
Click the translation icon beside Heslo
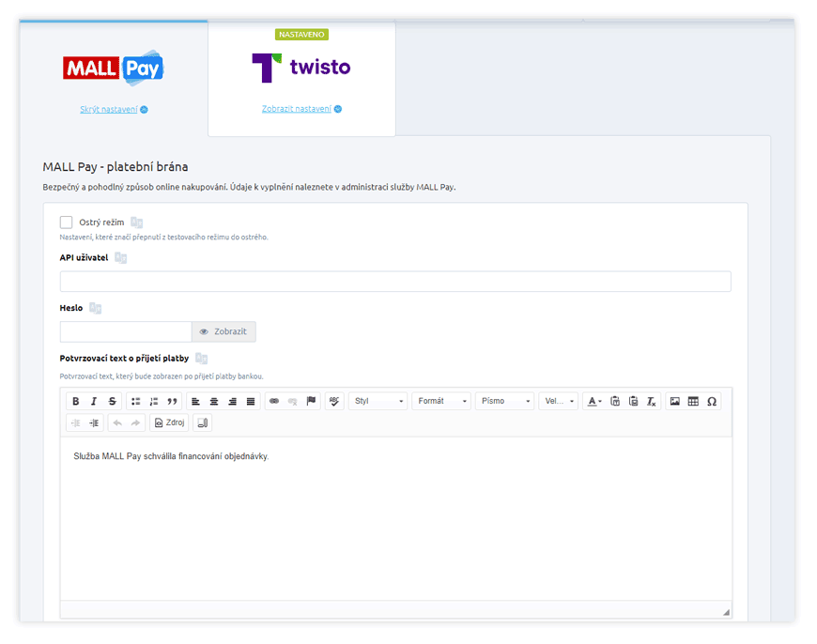[96, 308]
